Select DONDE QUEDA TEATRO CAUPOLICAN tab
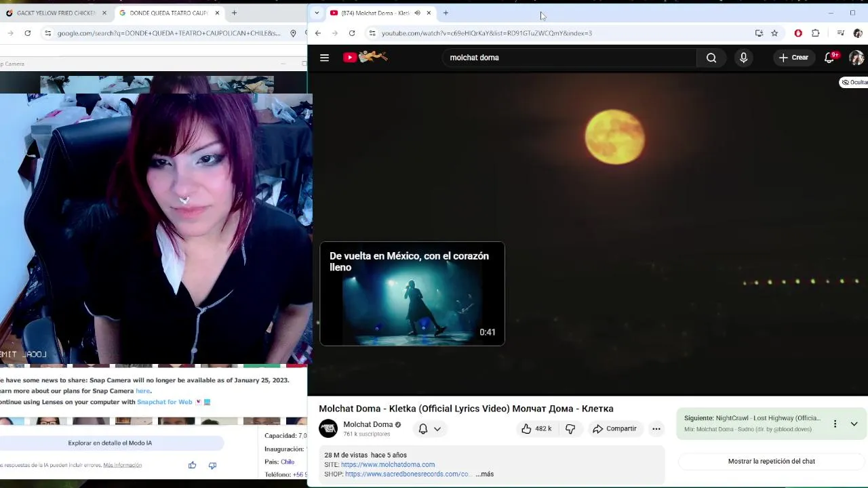Screen dimensions: 868x488 click(169, 13)
